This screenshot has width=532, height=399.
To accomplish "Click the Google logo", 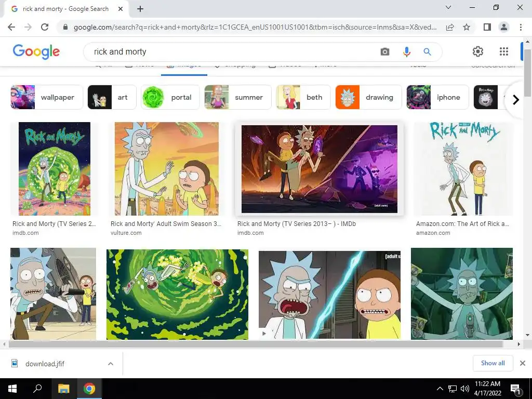I will click(36, 51).
